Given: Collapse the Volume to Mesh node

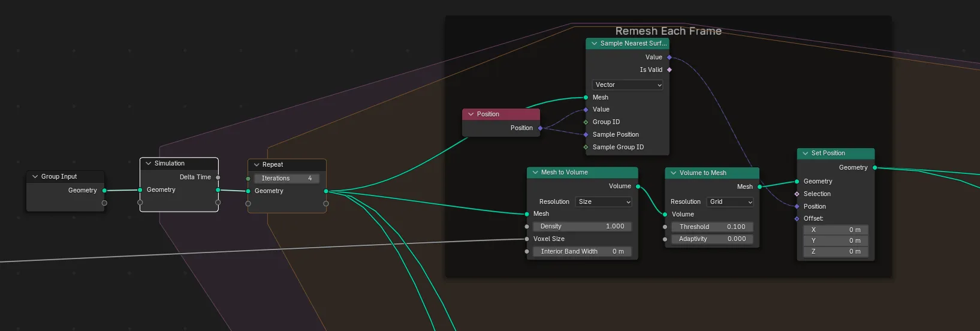Looking at the screenshot, I should click(x=674, y=173).
